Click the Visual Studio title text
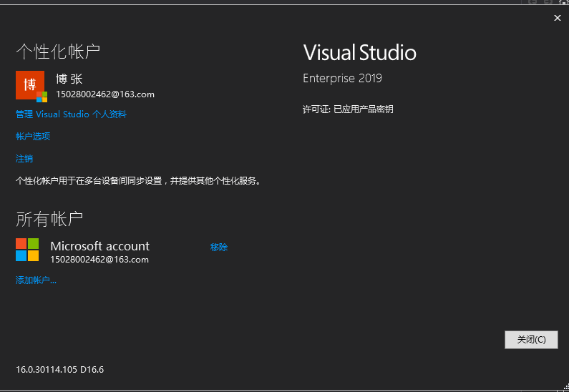This screenshot has width=569, height=392. (x=359, y=53)
